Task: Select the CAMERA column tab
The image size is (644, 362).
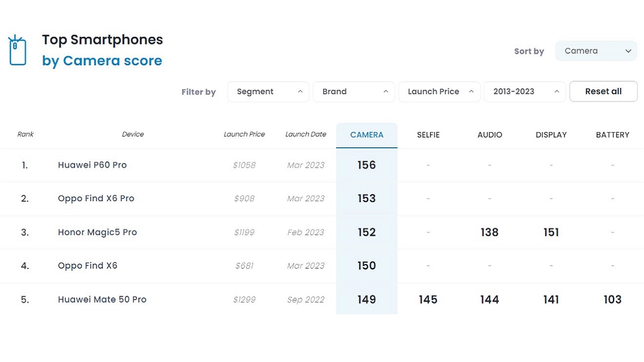Action: [367, 135]
